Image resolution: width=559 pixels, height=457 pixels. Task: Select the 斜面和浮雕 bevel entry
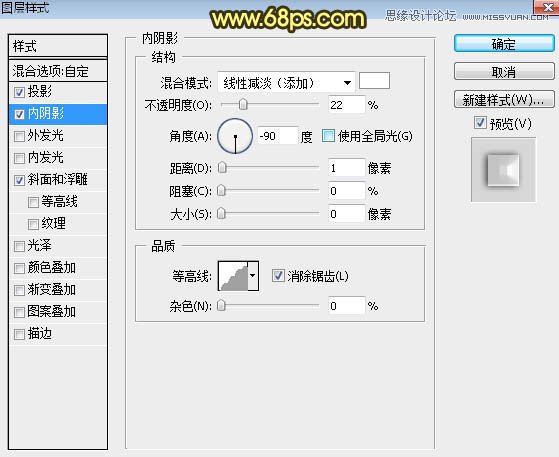(x=58, y=180)
